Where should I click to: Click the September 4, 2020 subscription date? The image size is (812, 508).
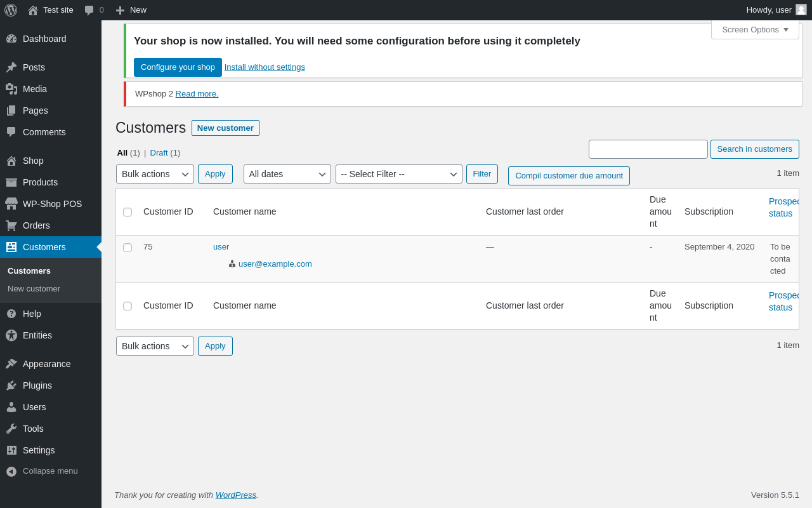pos(719,247)
